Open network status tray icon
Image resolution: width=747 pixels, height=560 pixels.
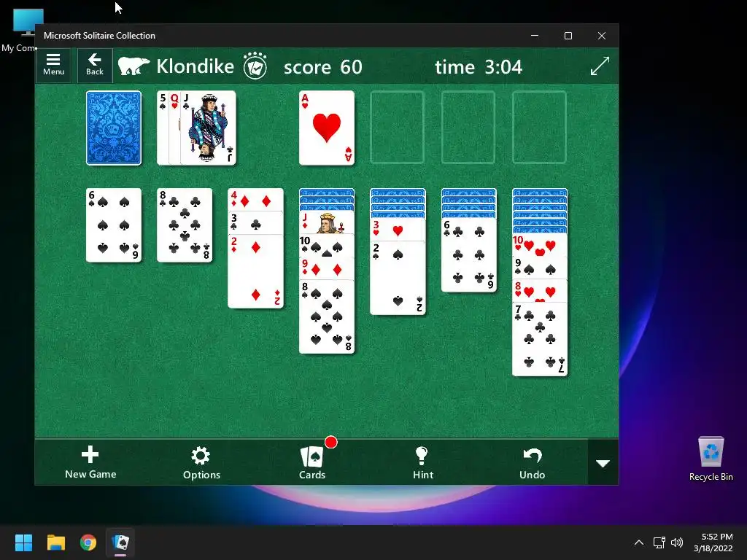click(x=659, y=542)
